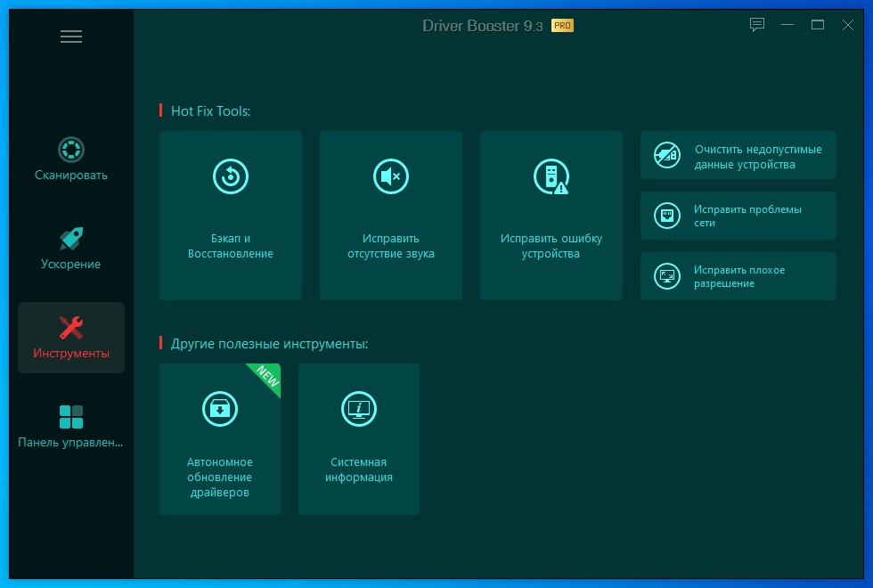Image resolution: width=873 pixels, height=588 pixels.
Task: Click the PRO badge next to the title
Action: [x=562, y=26]
